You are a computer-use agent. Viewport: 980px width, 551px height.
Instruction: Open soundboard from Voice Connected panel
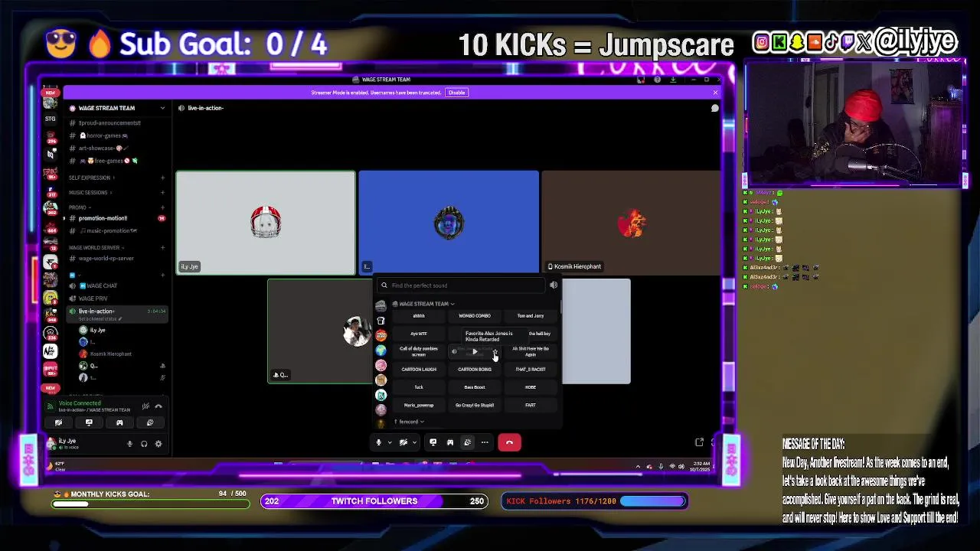point(150,422)
